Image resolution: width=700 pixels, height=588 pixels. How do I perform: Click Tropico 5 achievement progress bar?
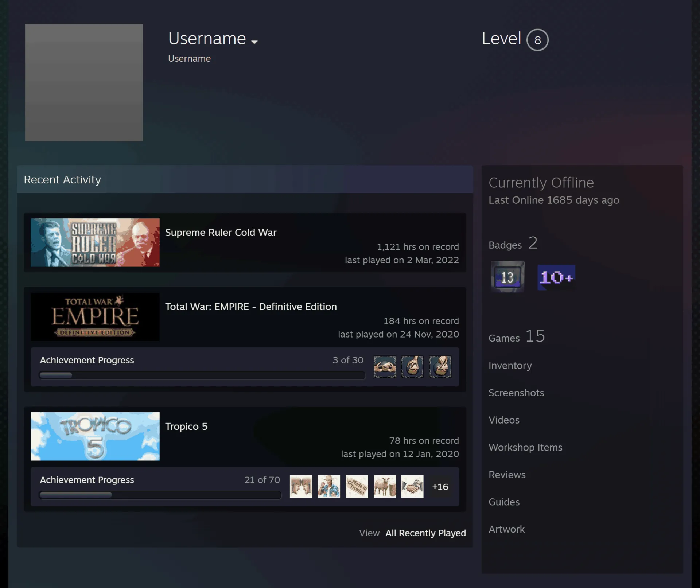160,495
